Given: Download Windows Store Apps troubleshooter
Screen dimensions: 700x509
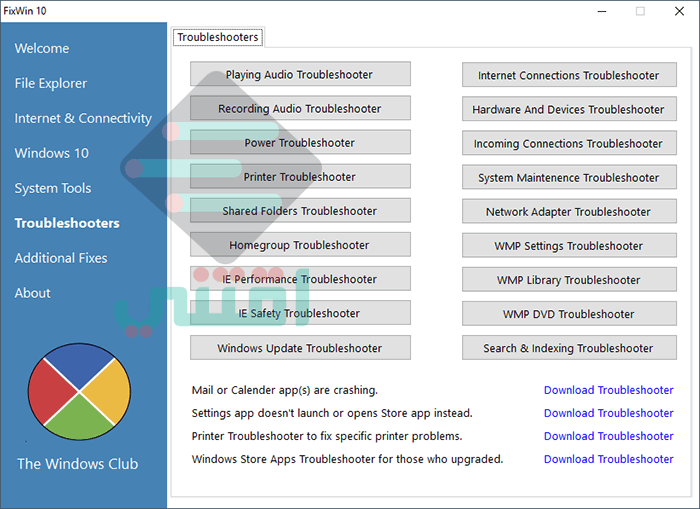Looking at the screenshot, I should coord(608,459).
